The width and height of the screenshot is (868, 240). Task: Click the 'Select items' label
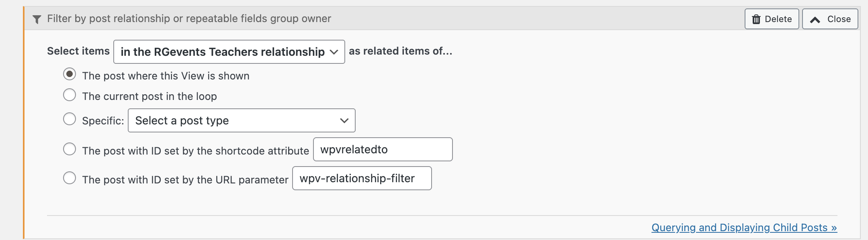click(78, 51)
